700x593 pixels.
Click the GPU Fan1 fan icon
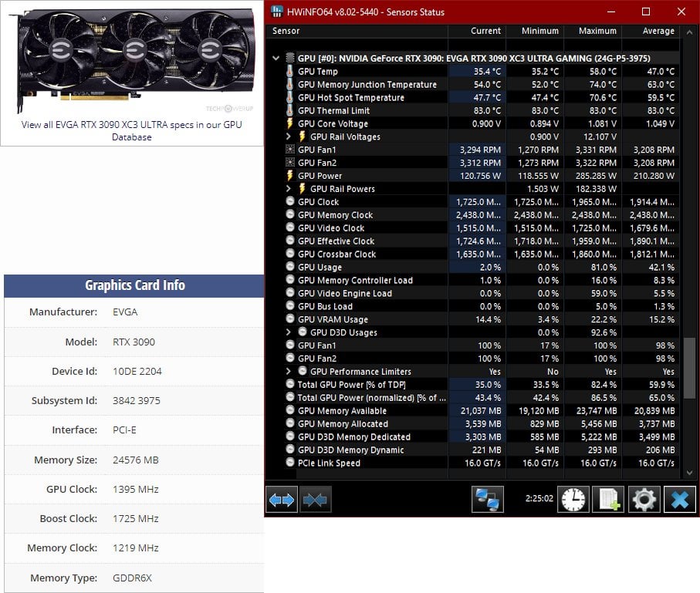point(289,150)
